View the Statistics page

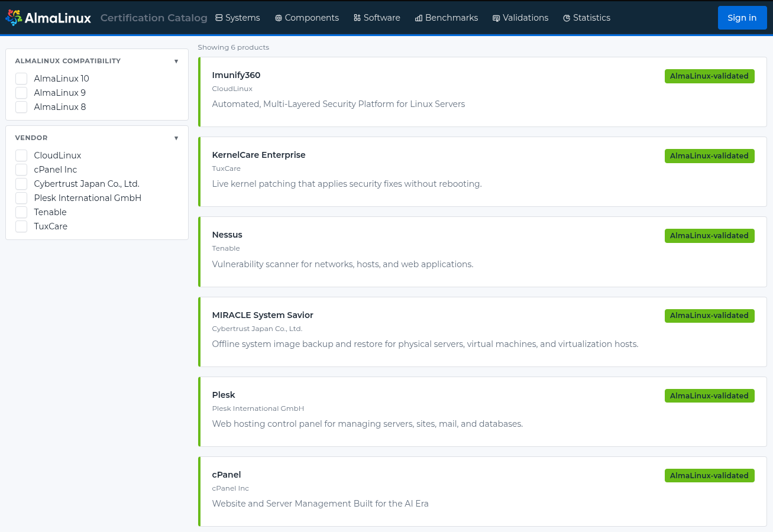click(587, 18)
